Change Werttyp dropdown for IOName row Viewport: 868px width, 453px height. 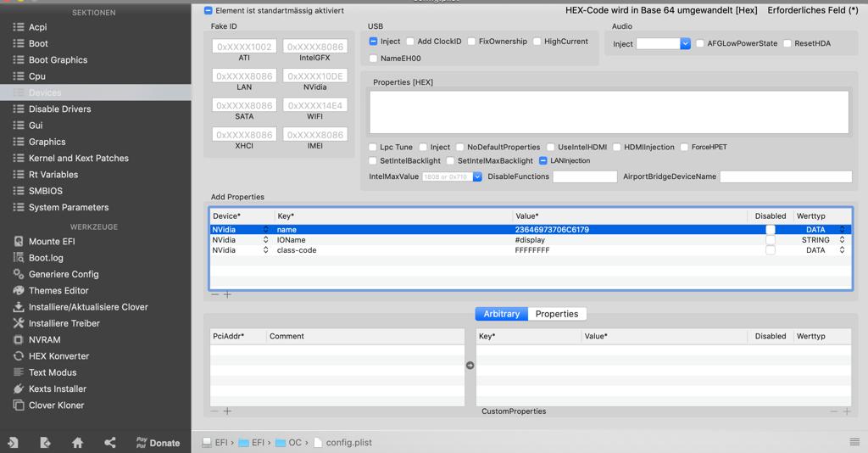click(842, 240)
